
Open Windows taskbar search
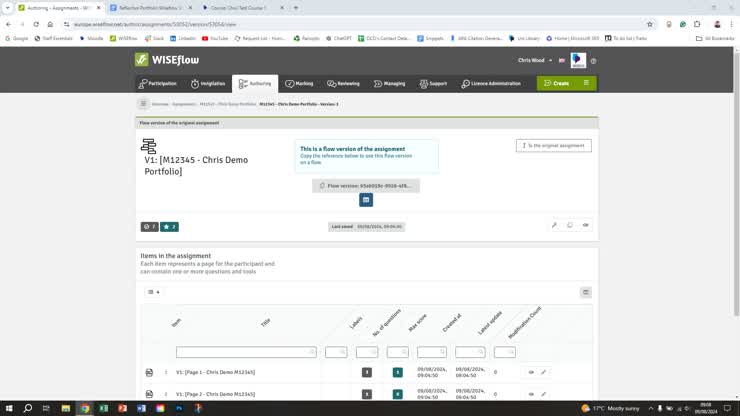pyautogui.click(x=28, y=408)
